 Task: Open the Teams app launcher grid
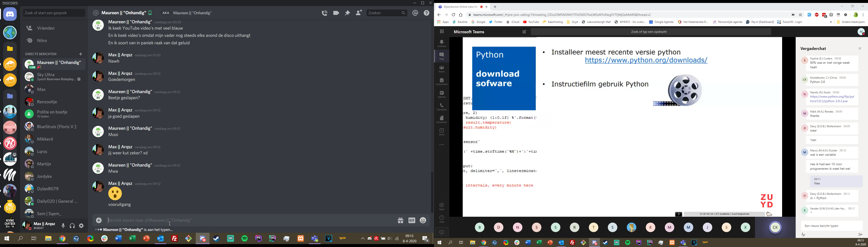[442, 32]
